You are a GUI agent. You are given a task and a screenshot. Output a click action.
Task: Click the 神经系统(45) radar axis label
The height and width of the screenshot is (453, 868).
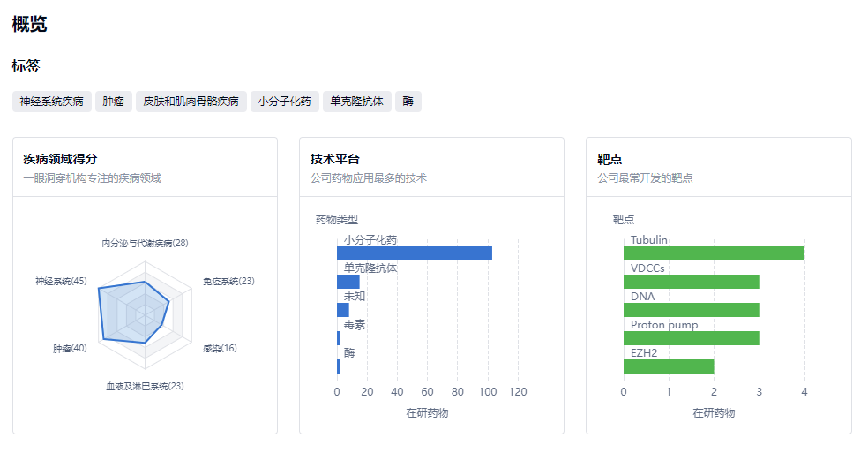[61, 282]
